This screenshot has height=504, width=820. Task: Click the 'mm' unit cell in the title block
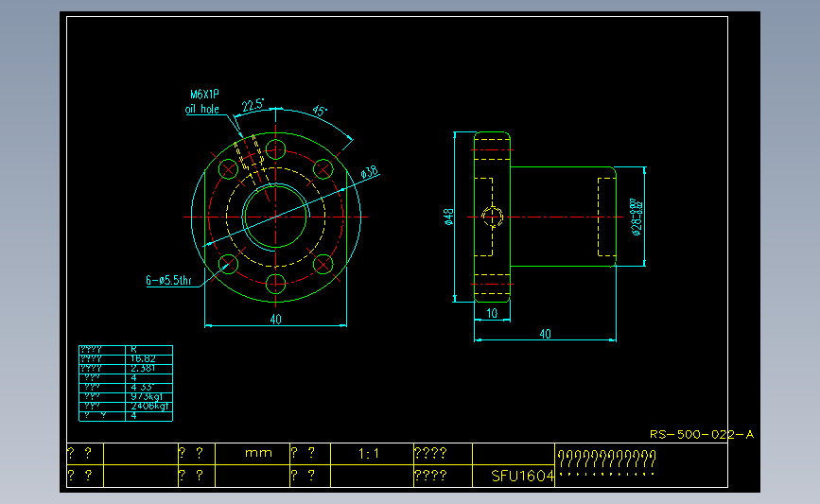point(253,453)
